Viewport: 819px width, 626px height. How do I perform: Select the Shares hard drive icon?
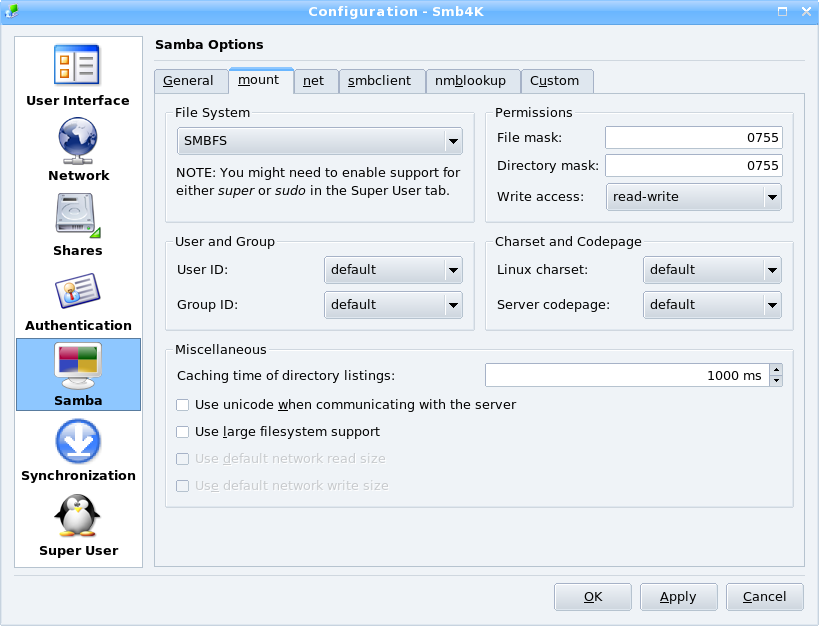(77, 215)
